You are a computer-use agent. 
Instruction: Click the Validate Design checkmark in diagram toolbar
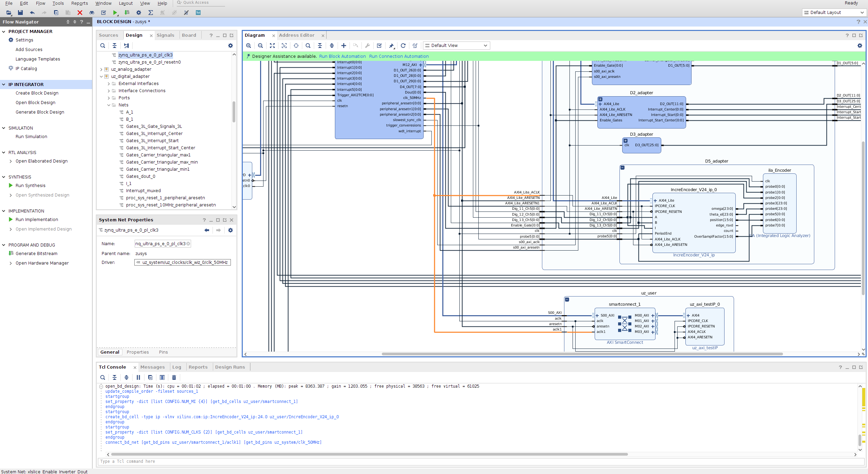(379, 46)
